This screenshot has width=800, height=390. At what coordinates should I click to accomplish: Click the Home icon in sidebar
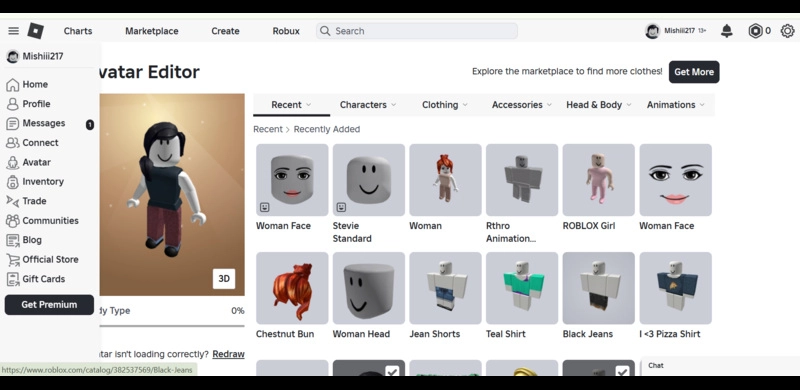pos(13,85)
